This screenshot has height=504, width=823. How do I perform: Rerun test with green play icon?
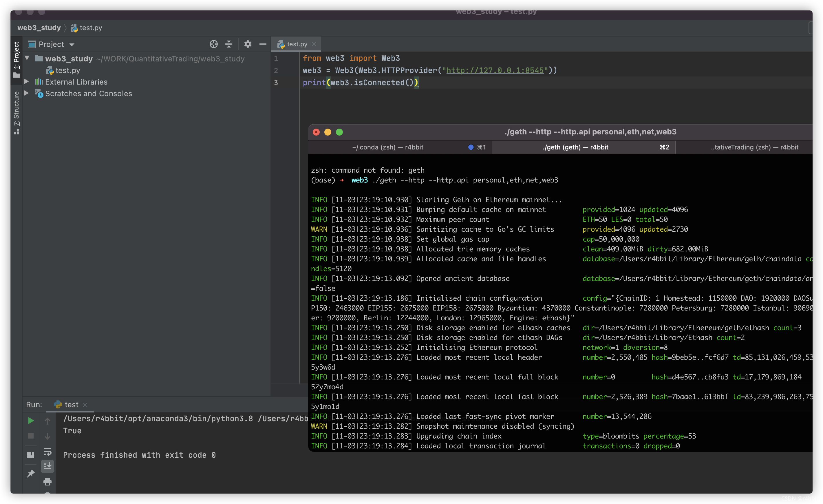pos(31,421)
